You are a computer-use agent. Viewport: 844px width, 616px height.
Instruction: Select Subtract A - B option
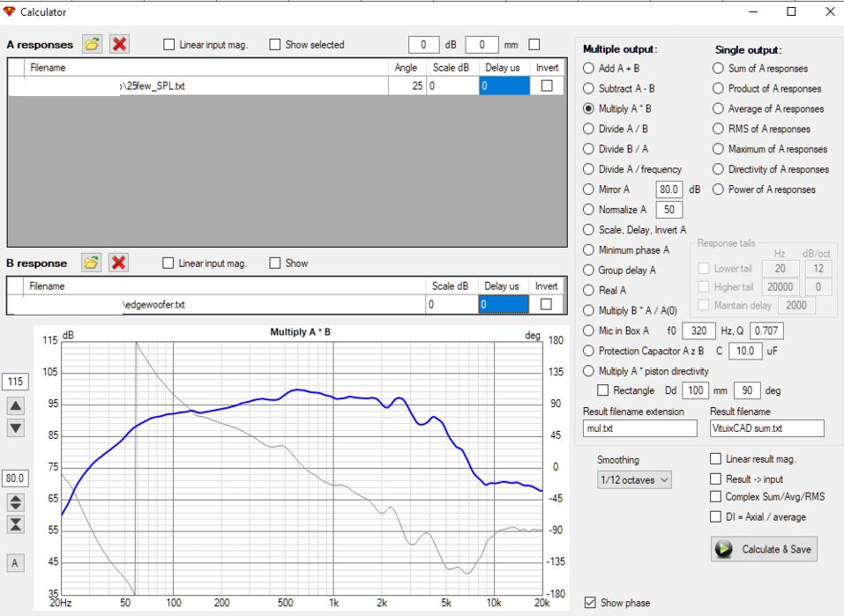point(589,88)
